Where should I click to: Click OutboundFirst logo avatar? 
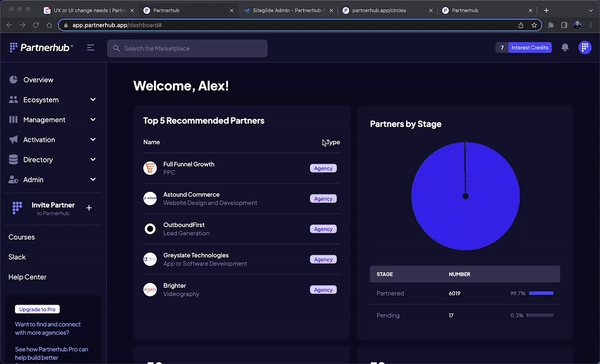[150, 229]
